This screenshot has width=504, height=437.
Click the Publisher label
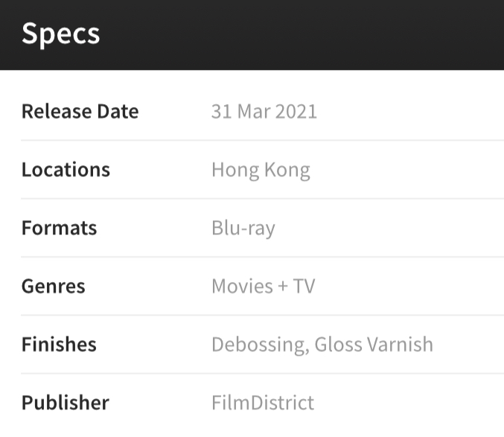click(x=66, y=403)
